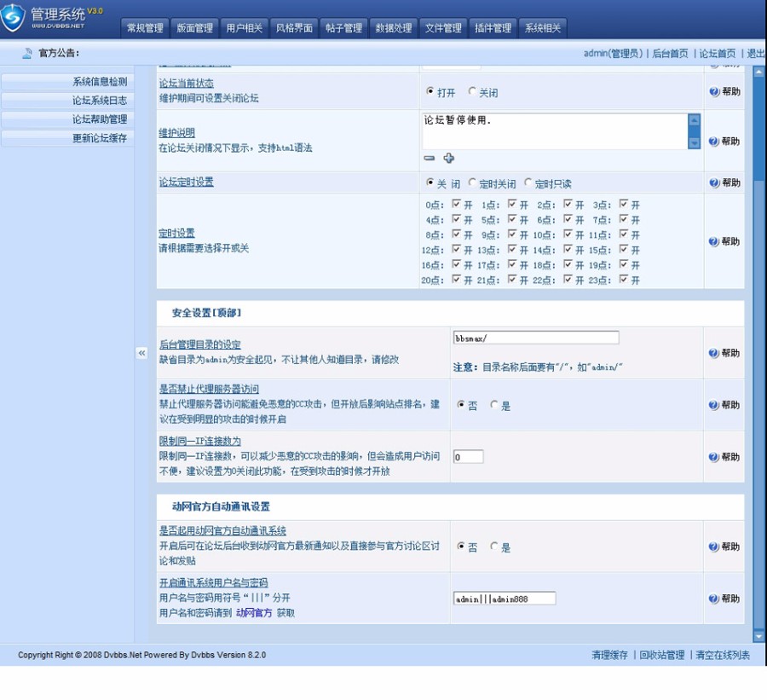Choose 否 for official auto communication
Viewport: 767px width, 700px height.
tap(461, 546)
